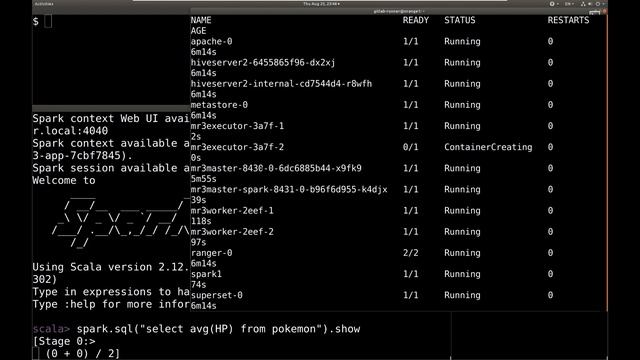Click the READY column header
Viewport: 640px width, 360px height.
416,20
